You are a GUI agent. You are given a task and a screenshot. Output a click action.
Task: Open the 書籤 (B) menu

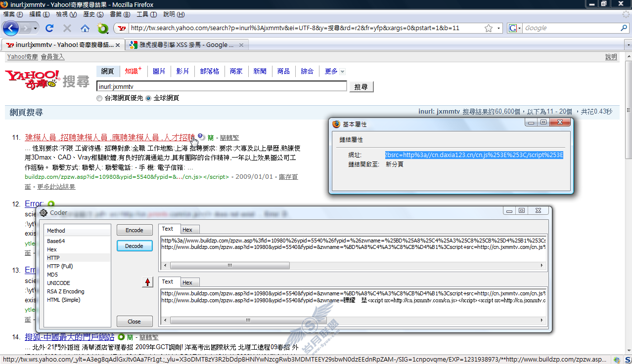[x=120, y=14]
